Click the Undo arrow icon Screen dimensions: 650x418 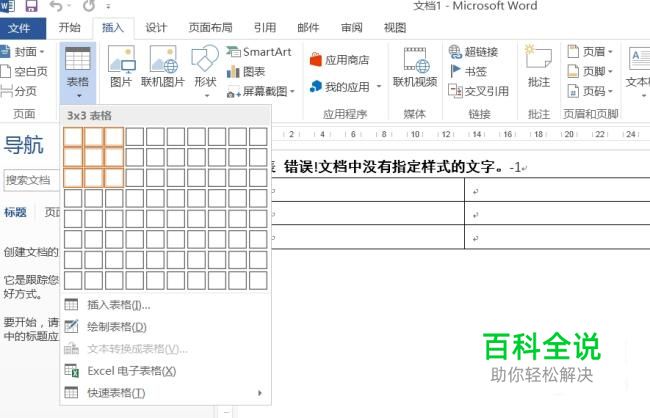coord(56,5)
